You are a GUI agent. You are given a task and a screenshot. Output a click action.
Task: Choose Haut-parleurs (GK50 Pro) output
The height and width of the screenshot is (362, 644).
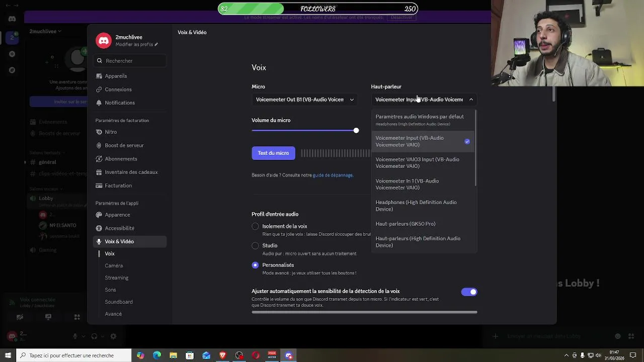423,224
